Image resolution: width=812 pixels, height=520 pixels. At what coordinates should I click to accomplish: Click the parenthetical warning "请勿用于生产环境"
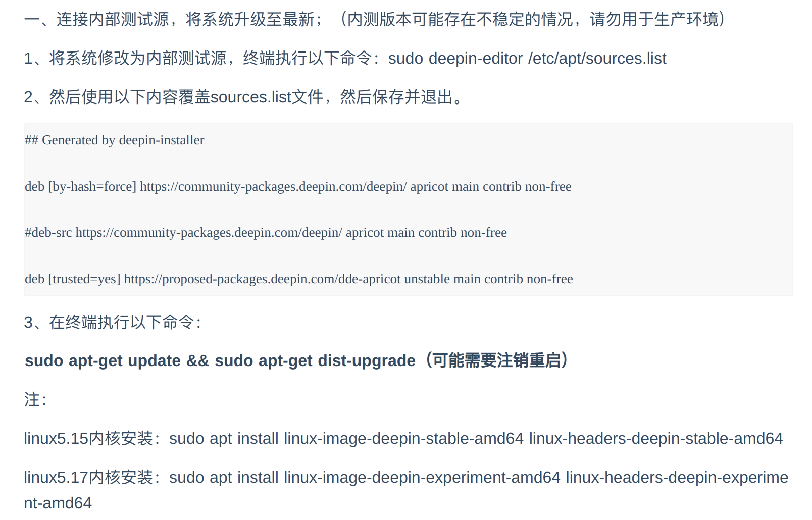pyautogui.click(x=654, y=19)
